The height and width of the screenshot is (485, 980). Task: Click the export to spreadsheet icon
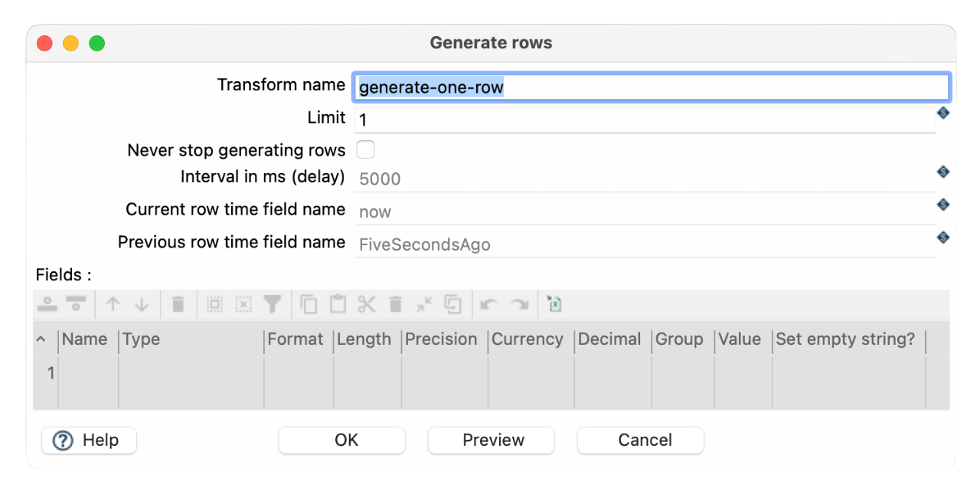(x=554, y=304)
